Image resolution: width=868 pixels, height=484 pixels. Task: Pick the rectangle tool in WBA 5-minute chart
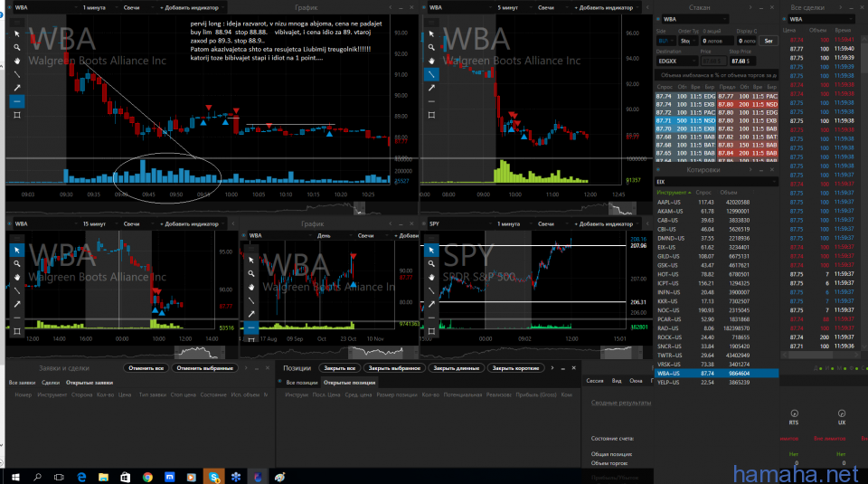pos(432,115)
